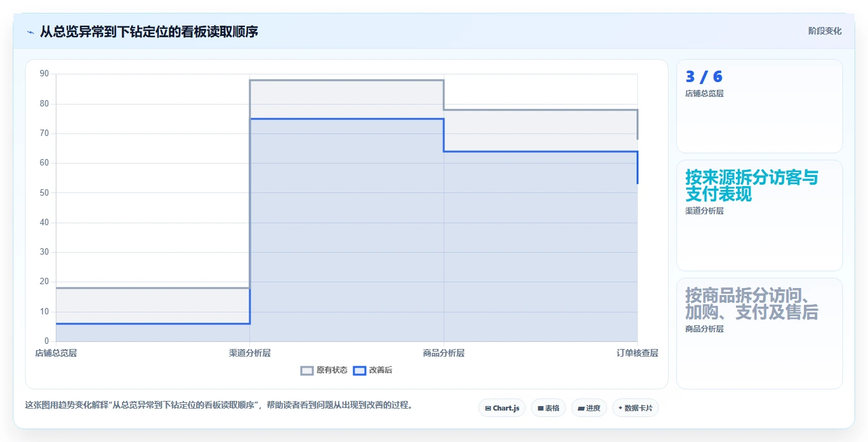This screenshot has height=442, width=868.
Task: Toggle the 原有状态 legend item
Action: 324,370
